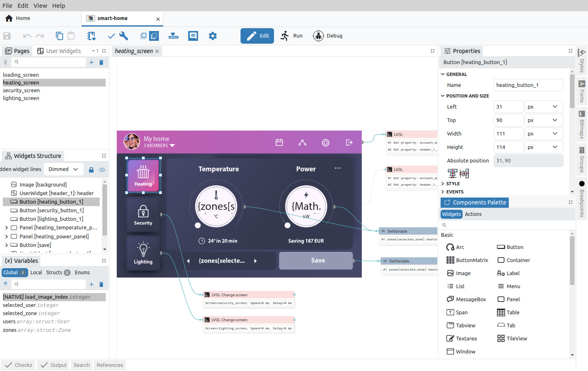Open the Styles side panel
The height and width of the screenshot is (371, 588).
[x=582, y=61]
